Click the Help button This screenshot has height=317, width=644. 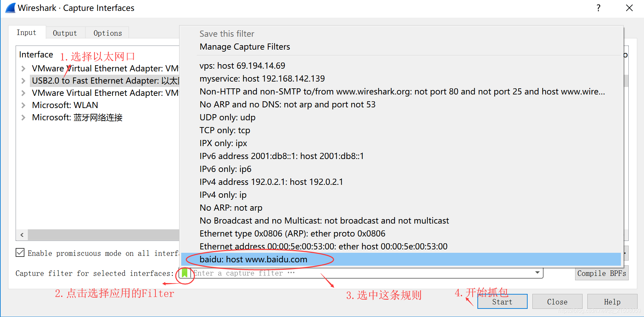612,301
